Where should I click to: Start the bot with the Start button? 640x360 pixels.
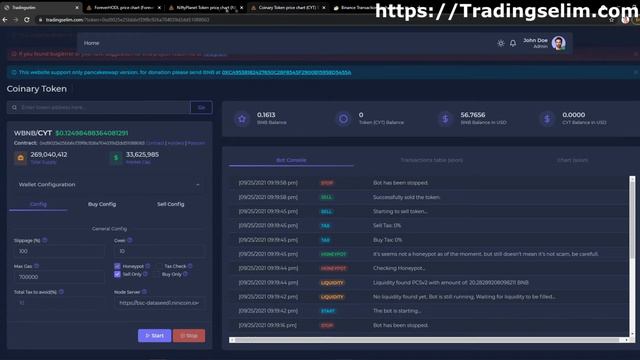pyautogui.click(x=154, y=336)
